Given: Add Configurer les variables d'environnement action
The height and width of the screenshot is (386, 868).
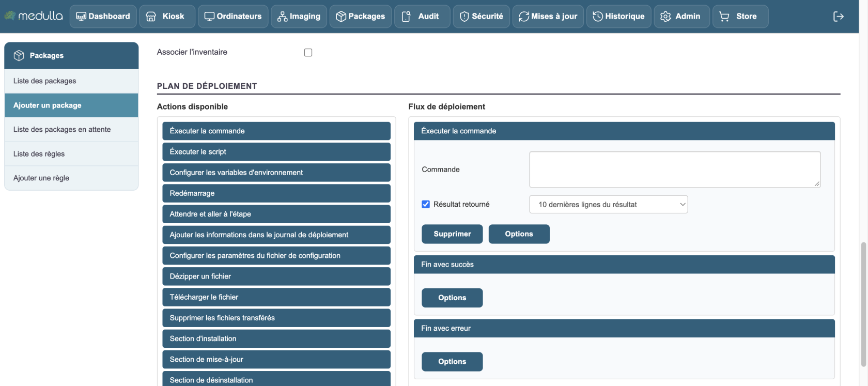Looking at the screenshot, I should [x=276, y=173].
